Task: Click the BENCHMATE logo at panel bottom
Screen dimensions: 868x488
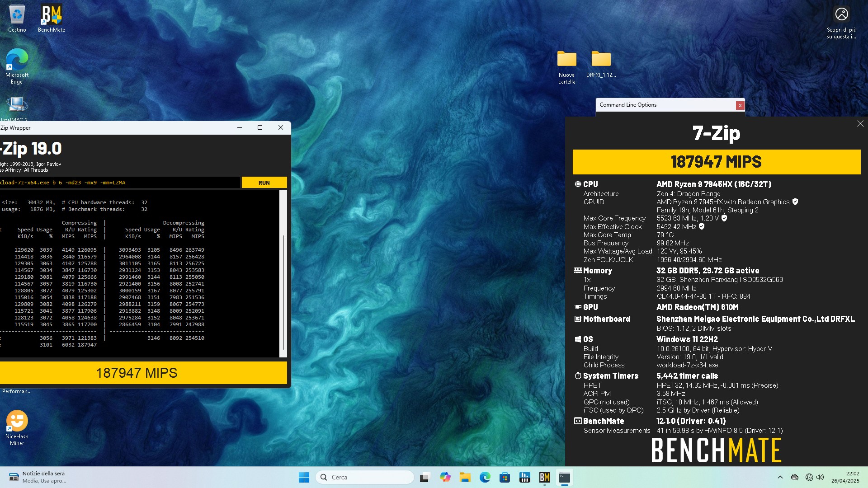Action: tap(717, 450)
